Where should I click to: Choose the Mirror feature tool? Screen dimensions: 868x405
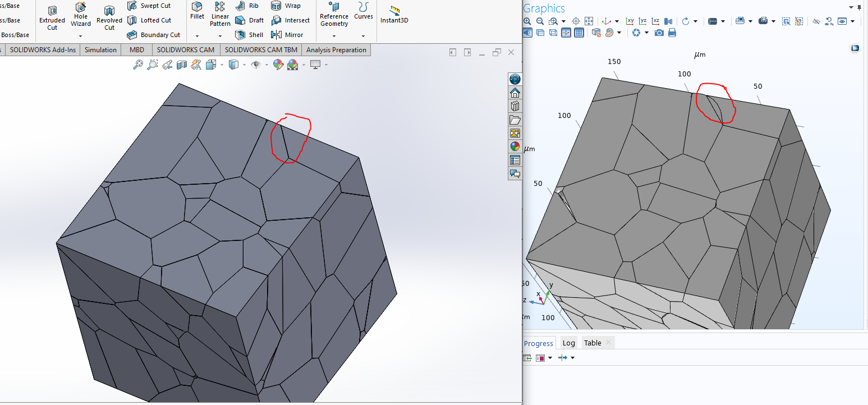(x=287, y=35)
